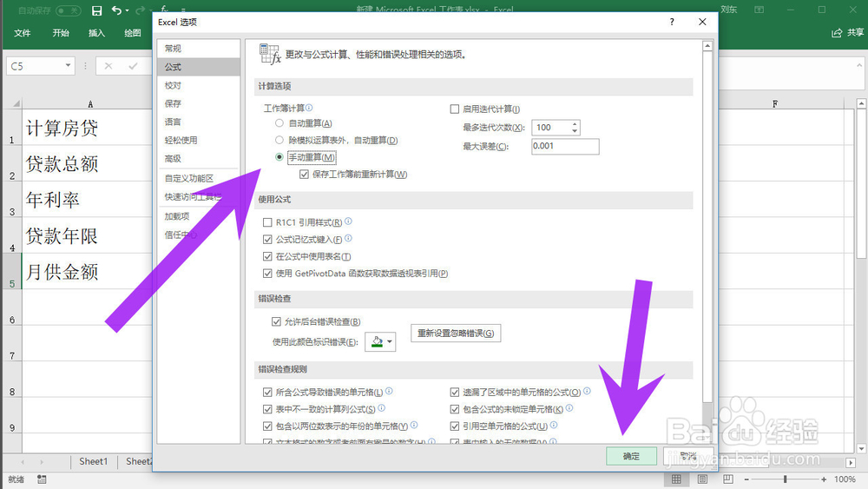Choose 除模拟运算表外，自动重算 radio button
Viewport: 868px width, 489px height.
click(279, 140)
